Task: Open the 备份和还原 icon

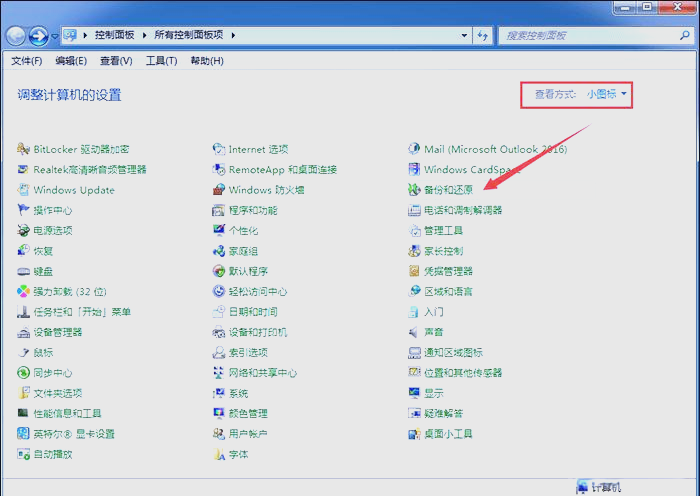Action: pyautogui.click(x=415, y=190)
